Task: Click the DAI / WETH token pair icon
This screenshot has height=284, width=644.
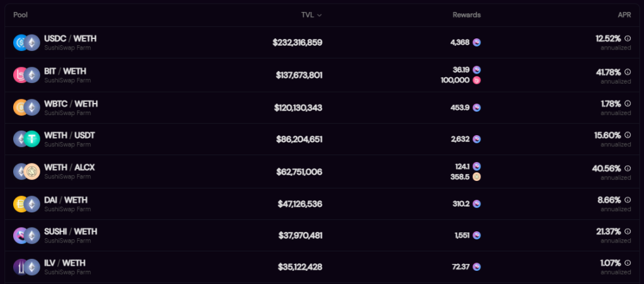Action: click(x=26, y=204)
